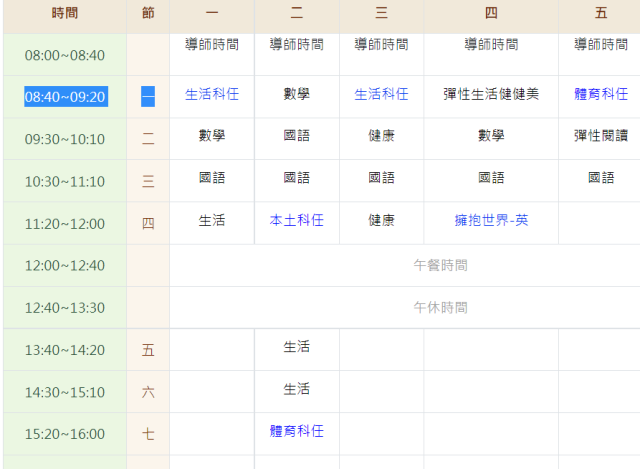Select the 四 (Thursday) column header
640x469 pixels.
tap(491, 13)
